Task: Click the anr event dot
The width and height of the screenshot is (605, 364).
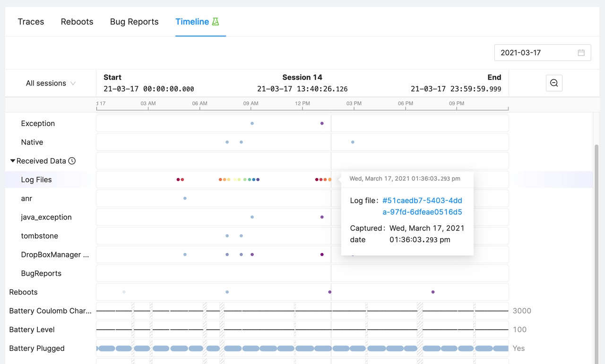Action: click(x=185, y=198)
